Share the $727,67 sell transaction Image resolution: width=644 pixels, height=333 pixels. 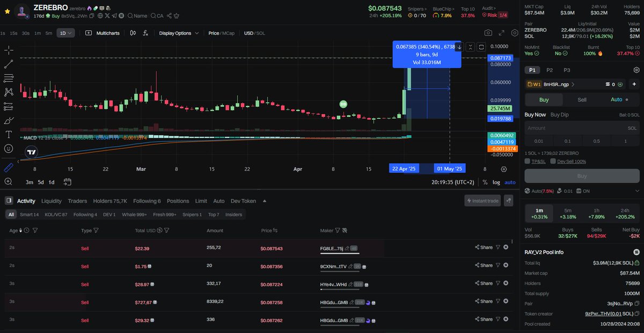(484, 301)
